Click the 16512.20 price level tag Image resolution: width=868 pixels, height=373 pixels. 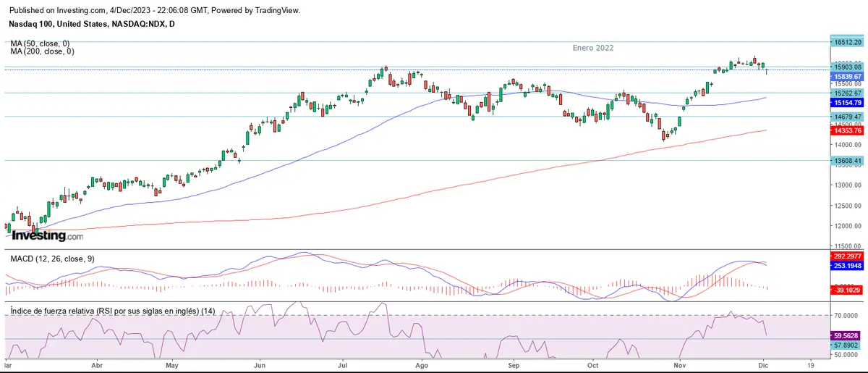[x=847, y=43]
